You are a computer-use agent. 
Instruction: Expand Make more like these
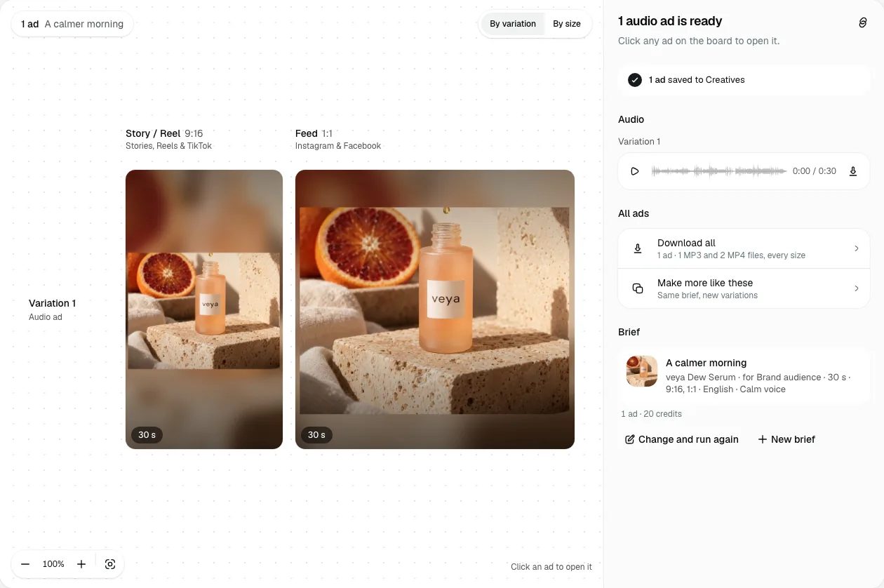(744, 288)
